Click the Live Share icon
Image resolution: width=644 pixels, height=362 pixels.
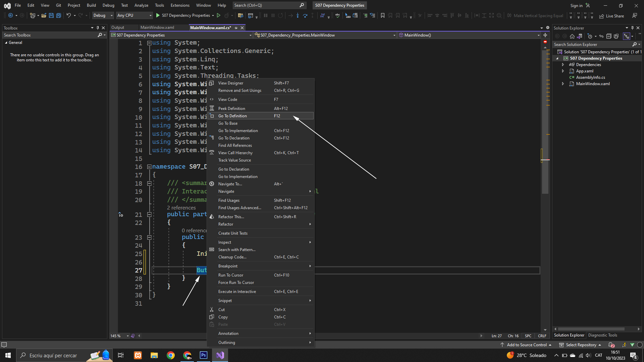(602, 16)
